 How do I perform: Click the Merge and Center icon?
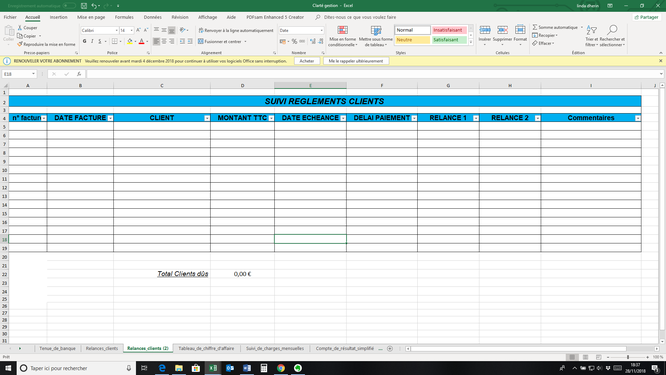click(201, 41)
